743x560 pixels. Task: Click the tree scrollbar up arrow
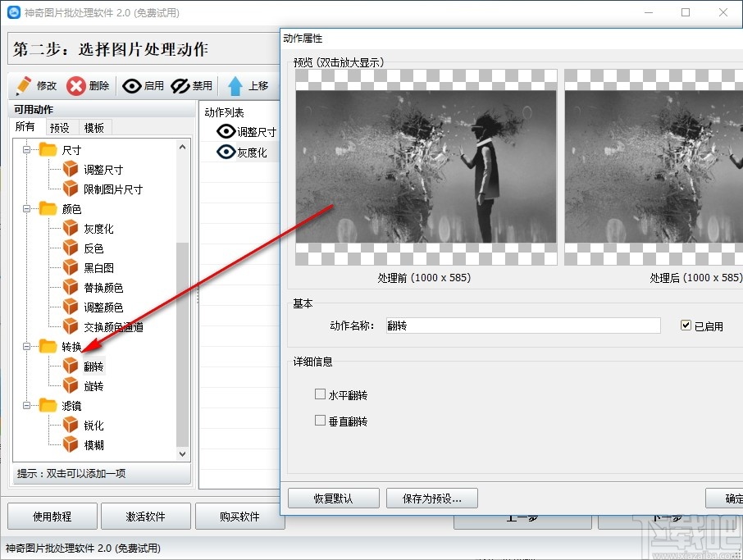click(x=182, y=148)
